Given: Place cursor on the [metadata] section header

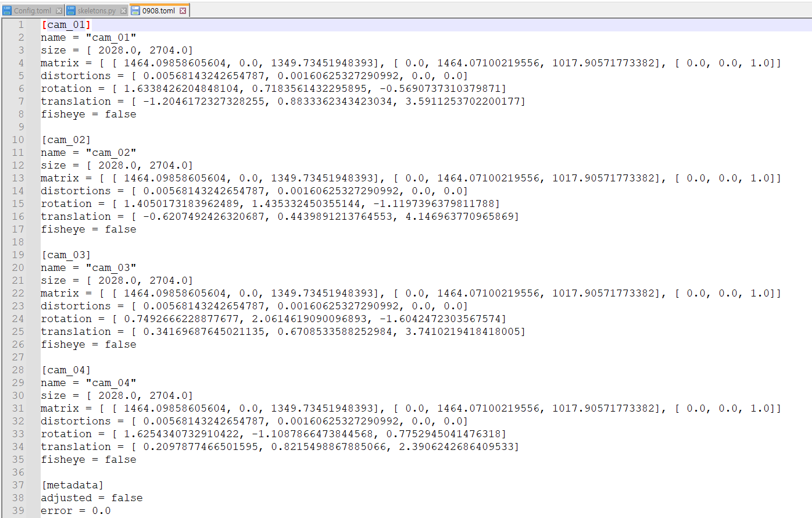Looking at the screenshot, I should coord(73,485).
